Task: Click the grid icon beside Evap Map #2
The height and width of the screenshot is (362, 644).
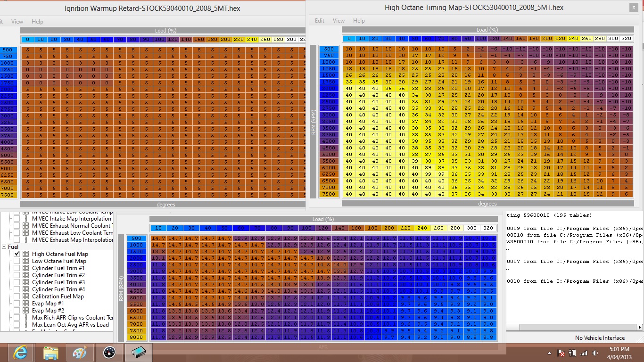Action: click(25, 311)
